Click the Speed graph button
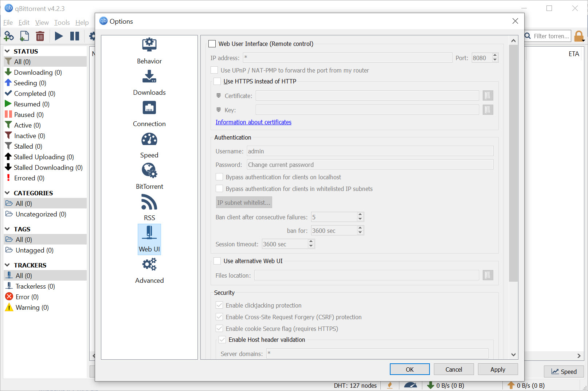 564,371
